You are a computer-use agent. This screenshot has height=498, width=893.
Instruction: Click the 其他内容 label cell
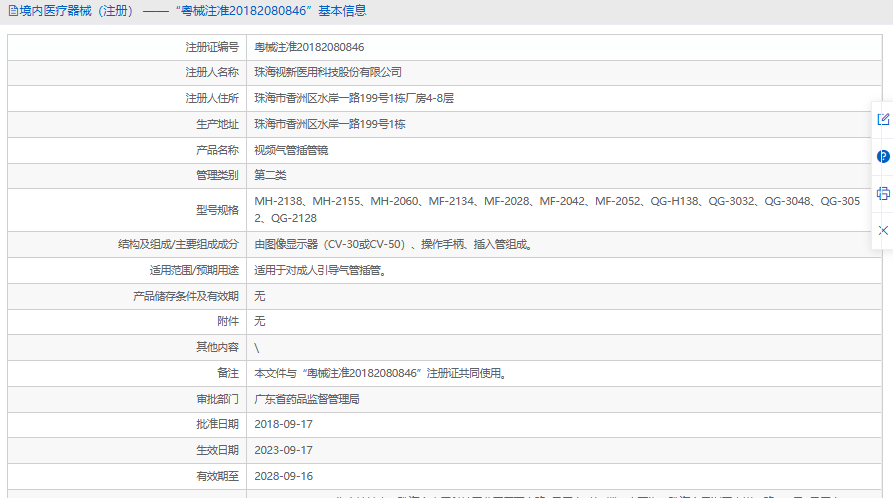tap(126, 347)
